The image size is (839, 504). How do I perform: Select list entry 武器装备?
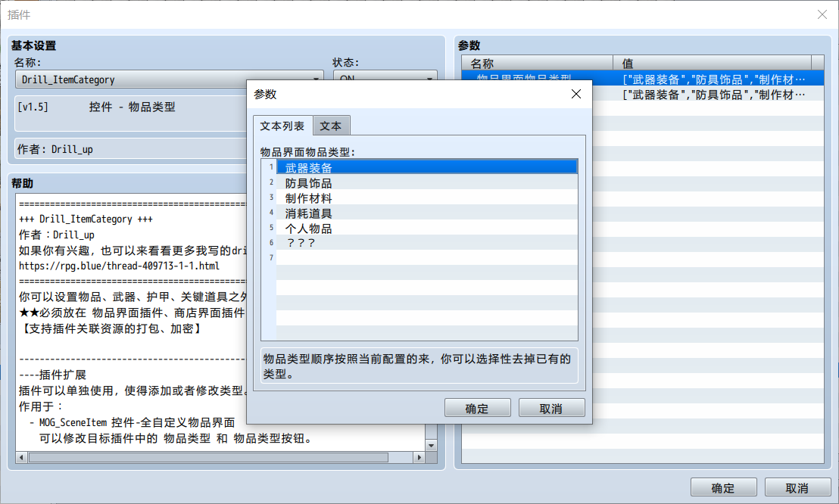click(x=427, y=167)
